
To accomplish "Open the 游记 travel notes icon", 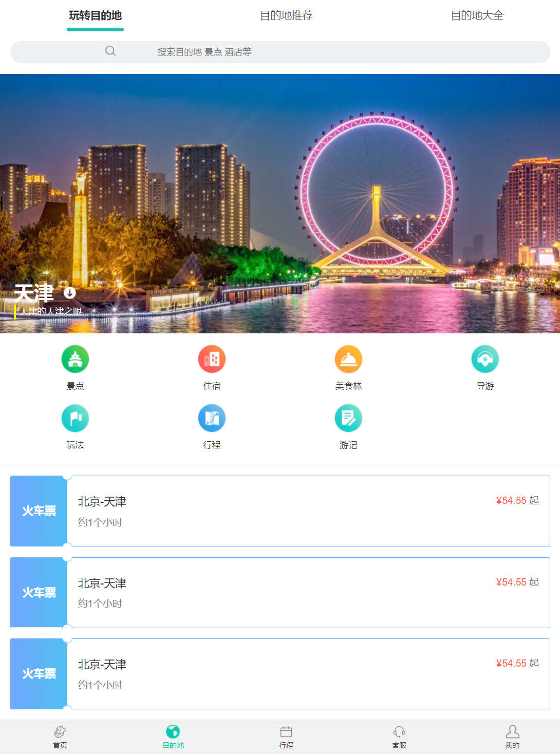I will tap(348, 418).
